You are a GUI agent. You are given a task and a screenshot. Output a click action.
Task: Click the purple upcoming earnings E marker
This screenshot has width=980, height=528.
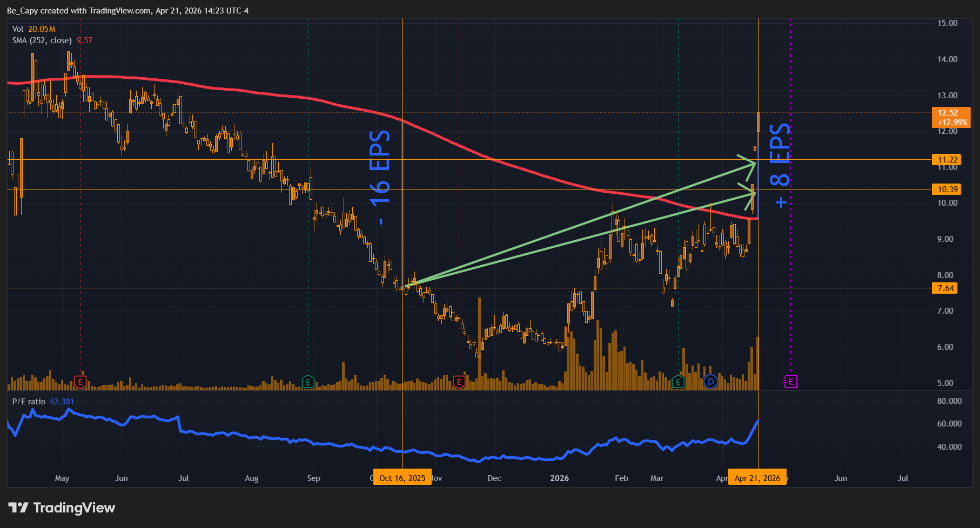790,382
